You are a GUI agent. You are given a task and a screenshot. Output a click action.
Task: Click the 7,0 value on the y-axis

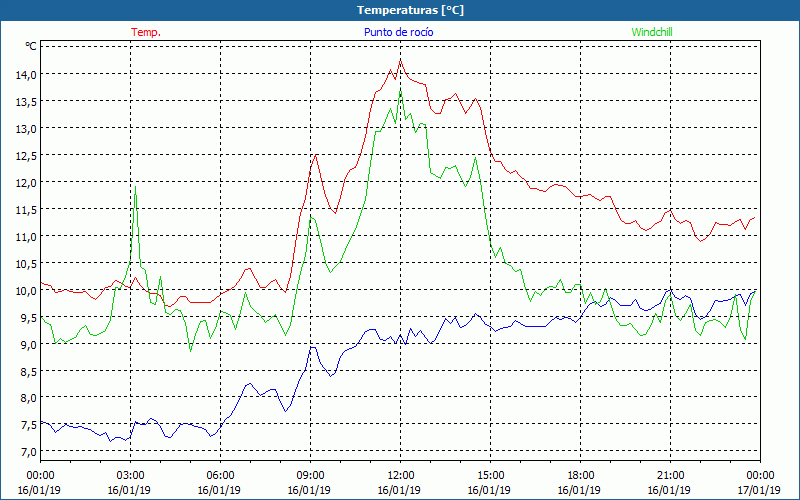coord(28,452)
